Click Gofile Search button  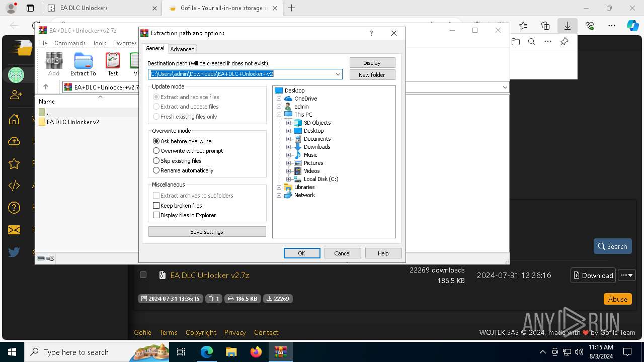point(613,246)
